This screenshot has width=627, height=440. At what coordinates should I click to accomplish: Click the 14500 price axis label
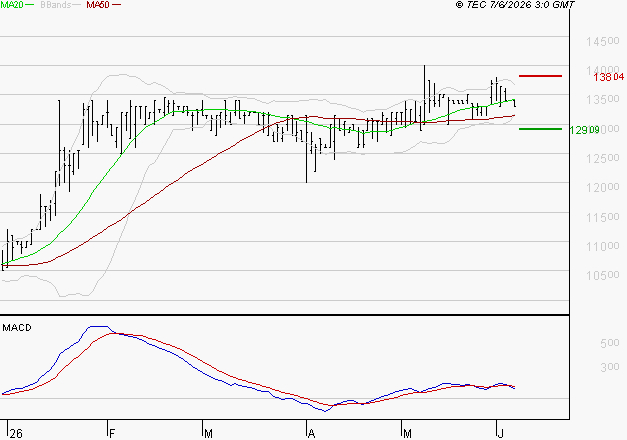click(x=603, y=41)
